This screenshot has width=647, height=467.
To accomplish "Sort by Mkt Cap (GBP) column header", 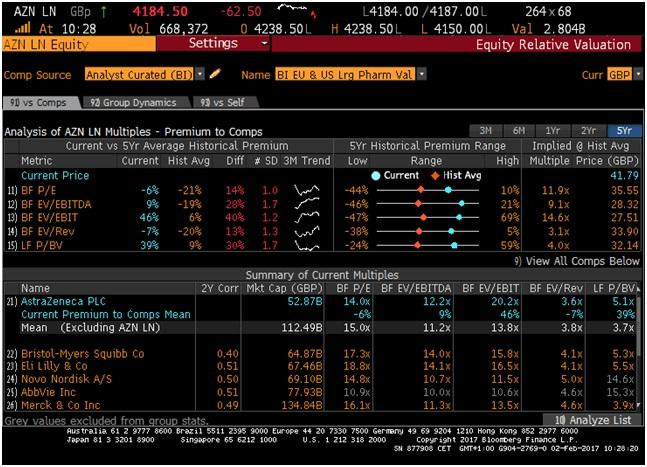I will click(284, 288).
